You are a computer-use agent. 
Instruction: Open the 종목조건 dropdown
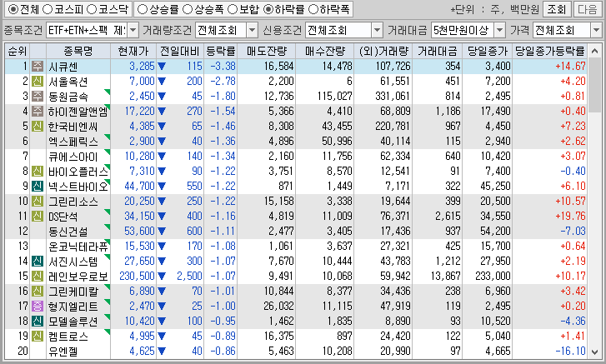[x=133, y=30]
